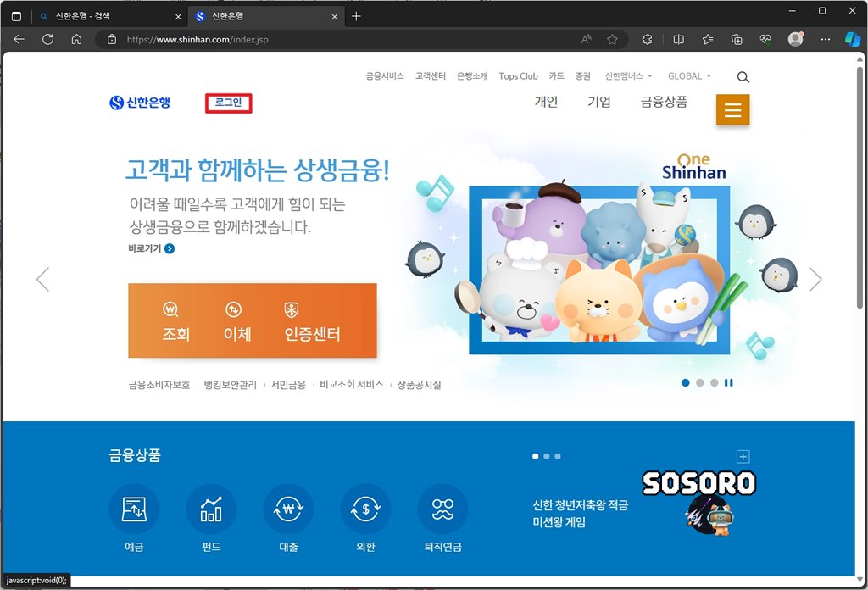This screenshot has height=590, width=868.
Task: Open the browser profile avatar
Action: 795,39
